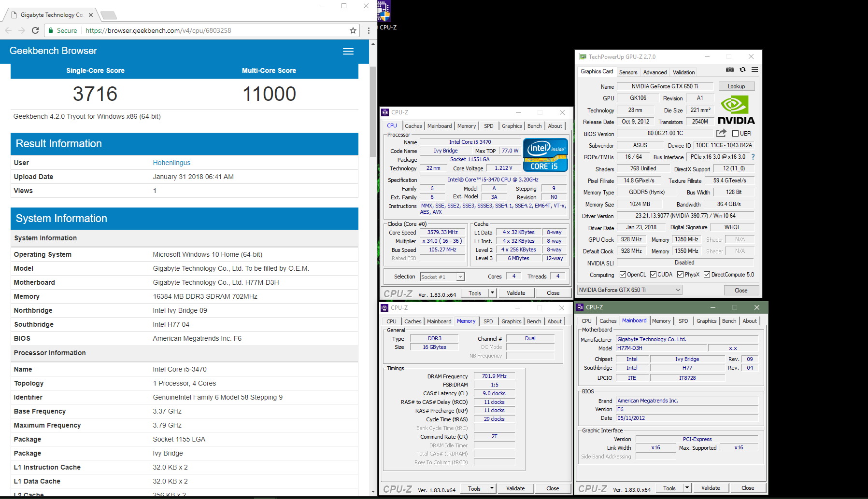Toggle the DirectCompute 5.0 checkbox
Viewport: 868px width, 499px height.
click(707, 275)
